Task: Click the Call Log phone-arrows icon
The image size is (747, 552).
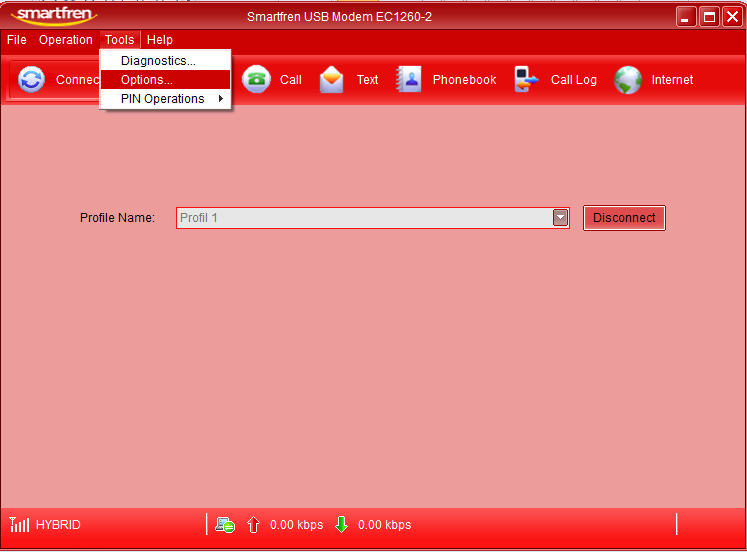Action: click(526, 79)
